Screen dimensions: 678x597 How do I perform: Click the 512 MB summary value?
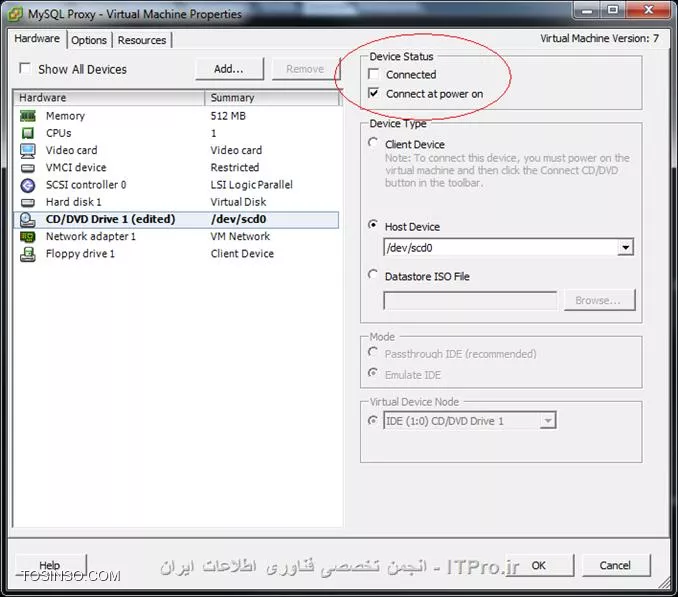coord(228,116)
